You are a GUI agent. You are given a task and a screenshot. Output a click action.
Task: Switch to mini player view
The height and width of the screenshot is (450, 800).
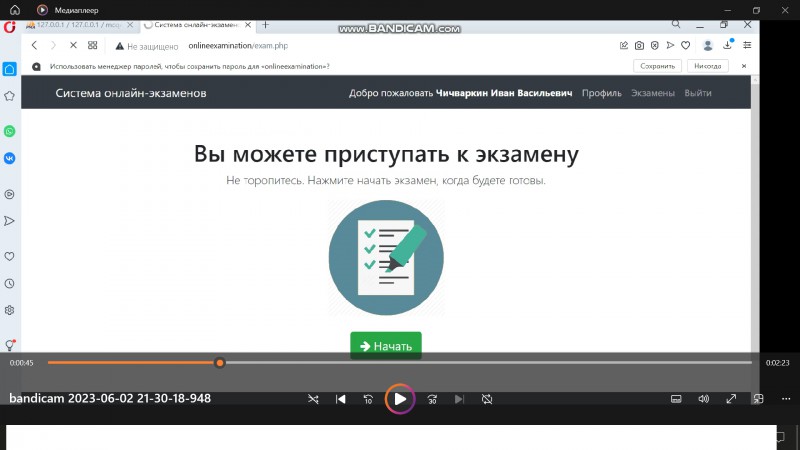coord(758,399)
